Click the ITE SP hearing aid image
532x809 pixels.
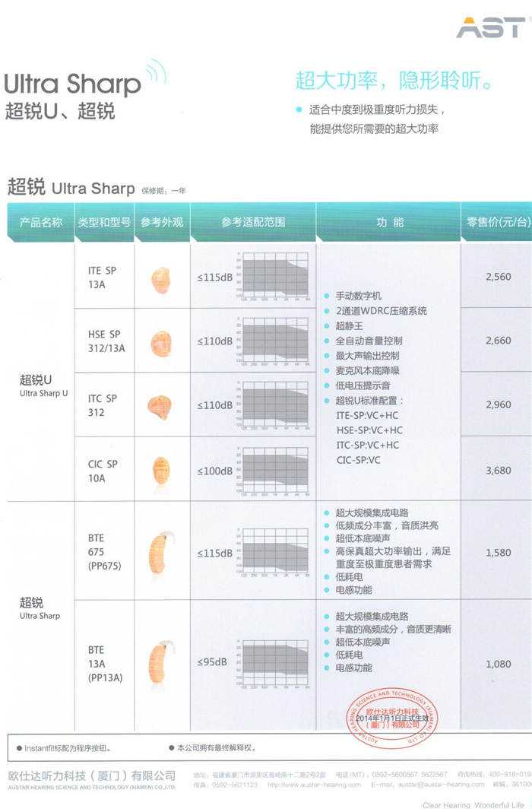click(161, 280)
